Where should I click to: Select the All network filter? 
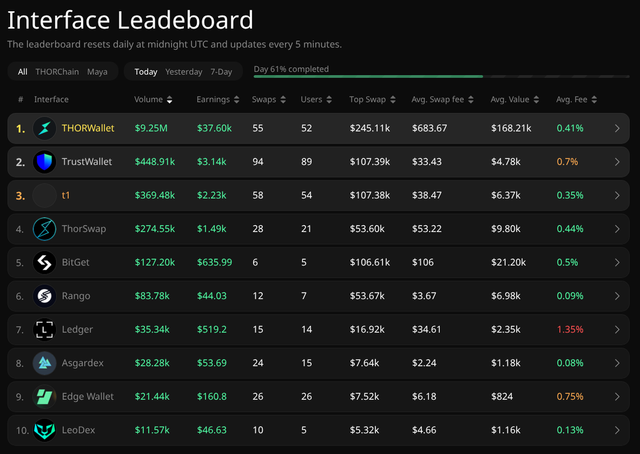[22, 72]
